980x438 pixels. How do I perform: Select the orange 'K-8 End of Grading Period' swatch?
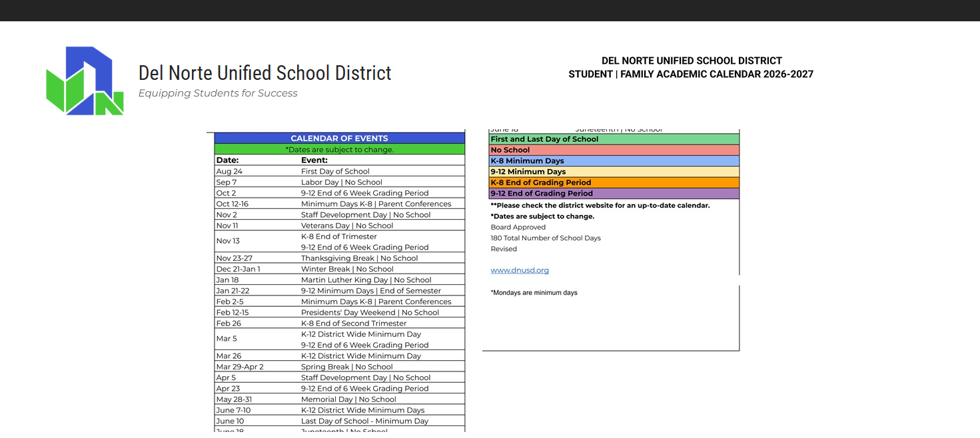614,182
